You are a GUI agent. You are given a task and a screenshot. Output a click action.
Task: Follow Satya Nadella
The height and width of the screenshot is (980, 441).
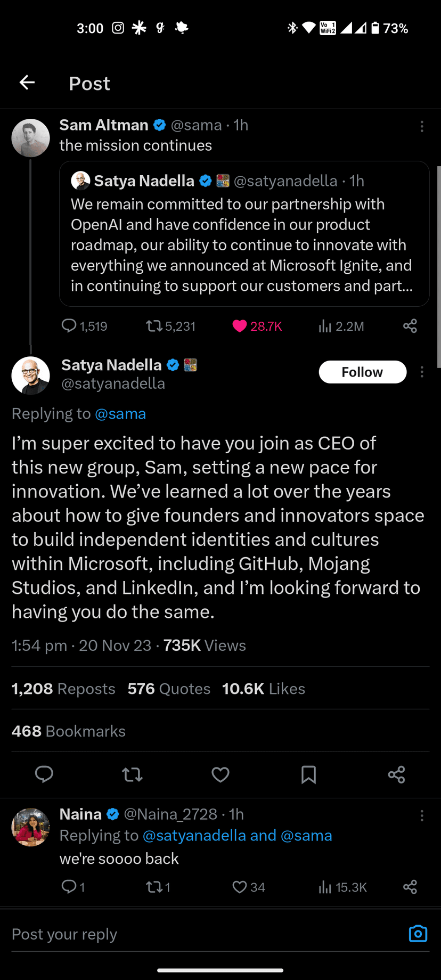coord(362,372)
